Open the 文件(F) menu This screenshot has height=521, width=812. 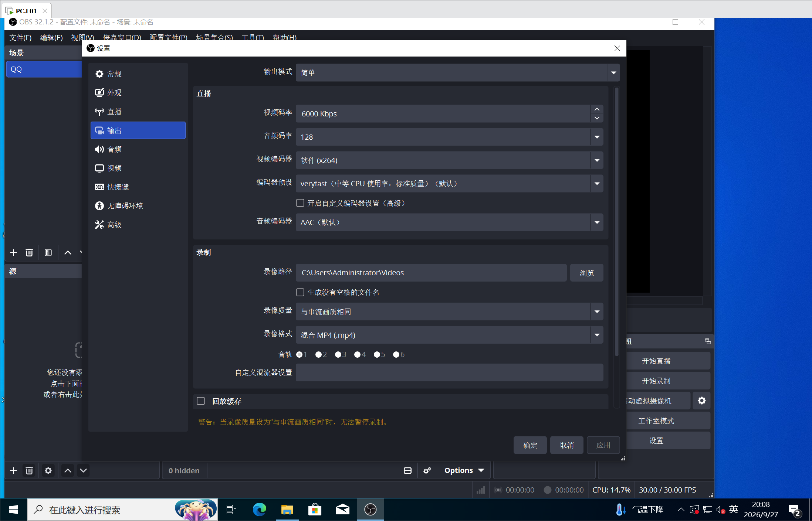[20, 38]
